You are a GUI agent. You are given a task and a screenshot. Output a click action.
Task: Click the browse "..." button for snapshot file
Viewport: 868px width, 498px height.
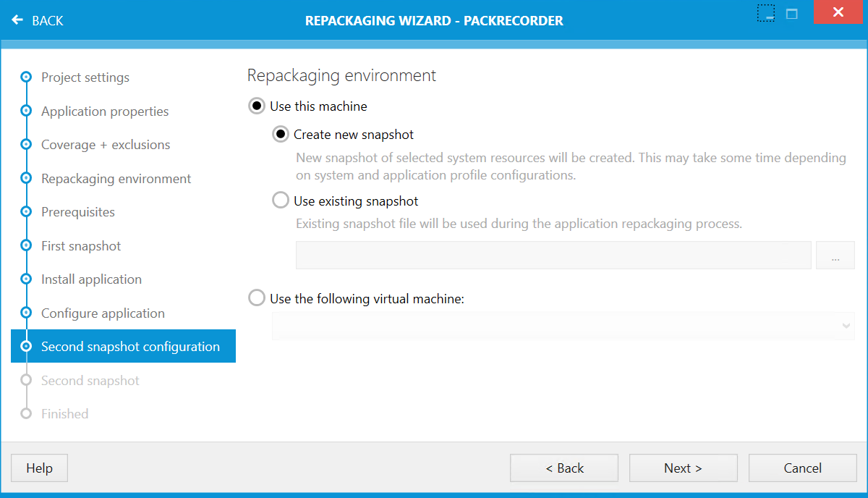tap(835, 255)
